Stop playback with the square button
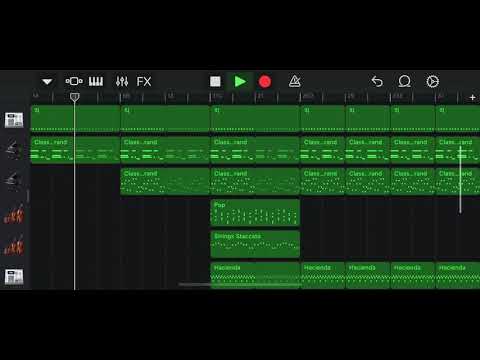Image resolution: width=480 pixels, height=360 pixels. (x=215, y=82)
